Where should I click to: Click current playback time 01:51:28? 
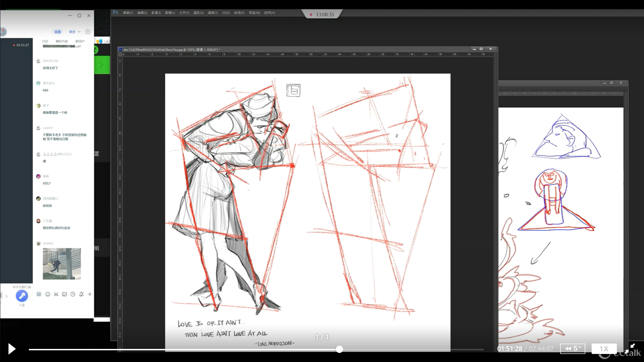509,349
